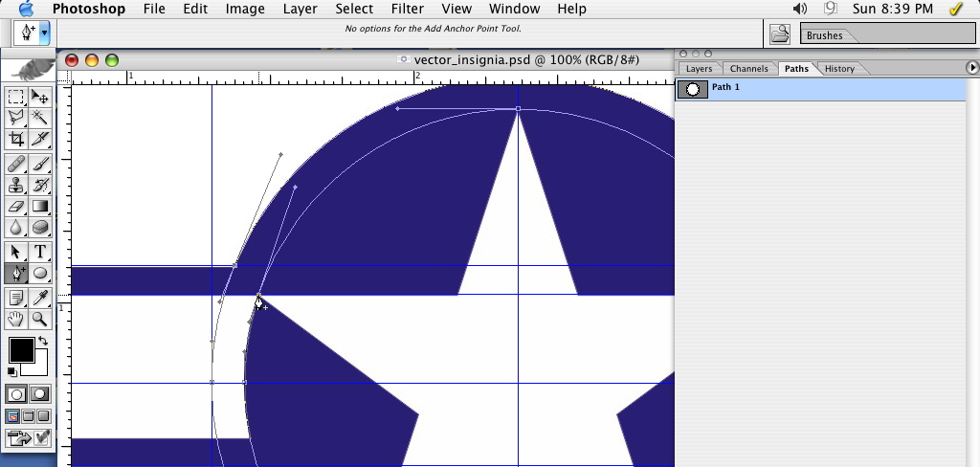Select the Blur tool
The image size is (980, 467).
[x=16, y=226]
